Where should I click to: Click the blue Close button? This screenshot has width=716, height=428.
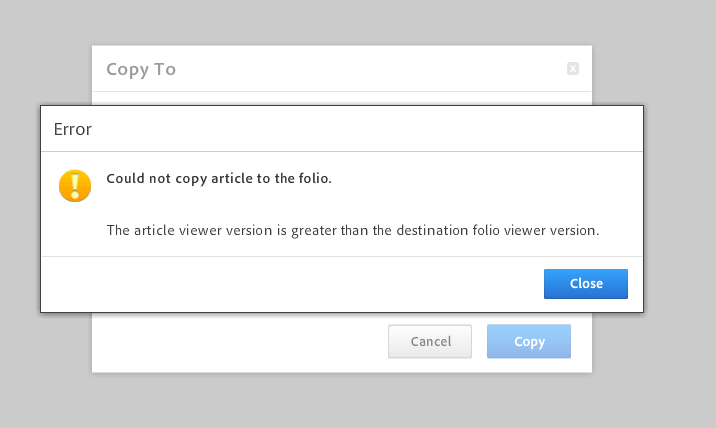click(585, 284)
